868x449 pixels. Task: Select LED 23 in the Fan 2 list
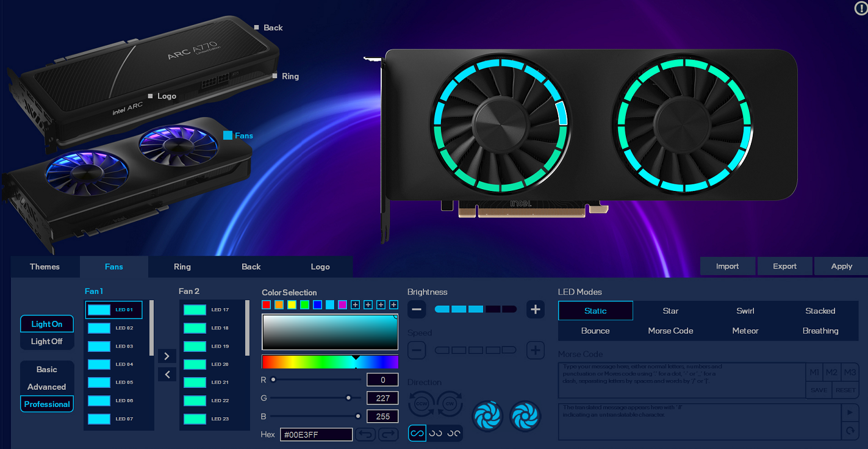click(x=210, y=419)
